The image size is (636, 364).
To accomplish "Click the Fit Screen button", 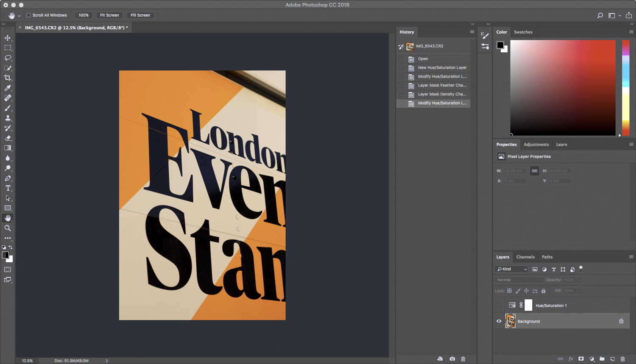I will [109, 15].
